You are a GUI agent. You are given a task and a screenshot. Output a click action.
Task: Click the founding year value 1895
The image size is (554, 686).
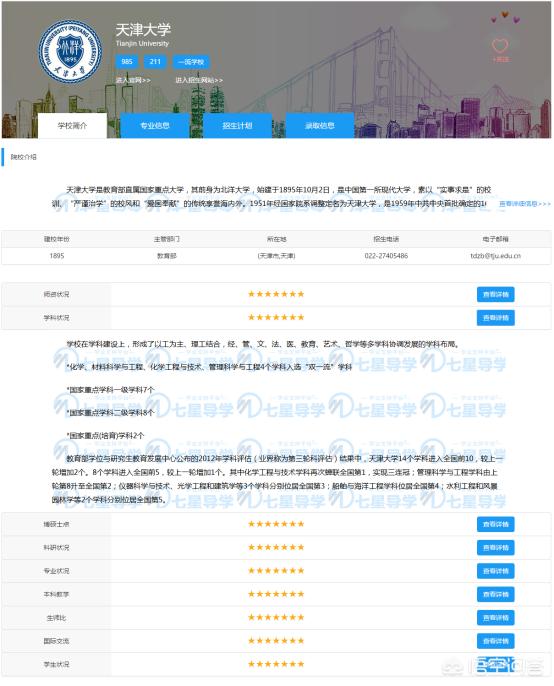click(57, 256)
